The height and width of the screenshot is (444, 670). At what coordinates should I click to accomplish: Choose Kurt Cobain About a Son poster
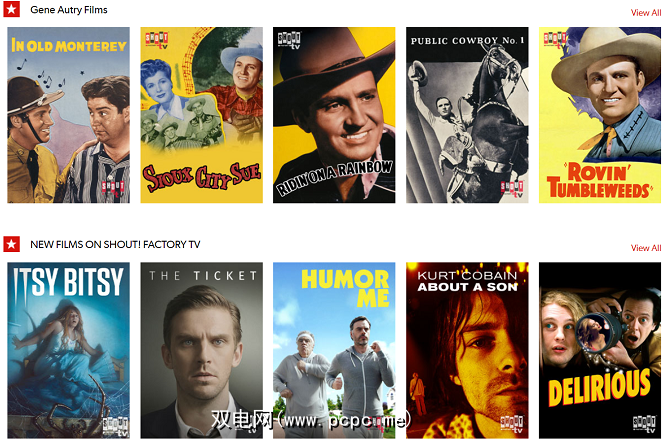click(x=467, y=350)
